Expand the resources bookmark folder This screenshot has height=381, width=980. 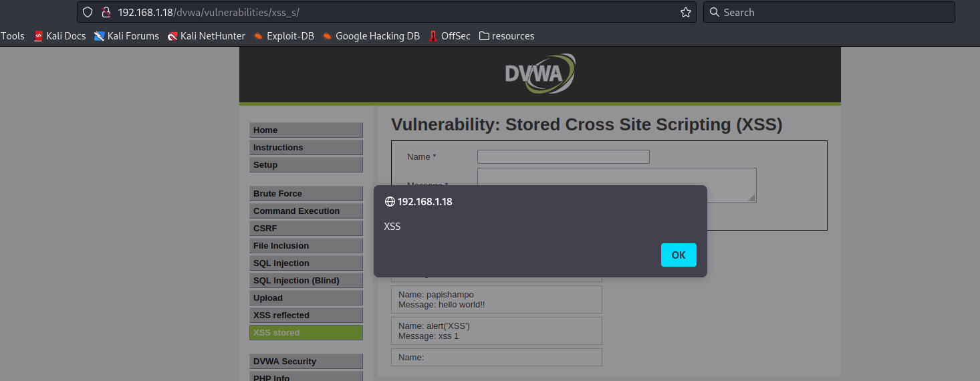pyautogui.click(x=506, y=36)
